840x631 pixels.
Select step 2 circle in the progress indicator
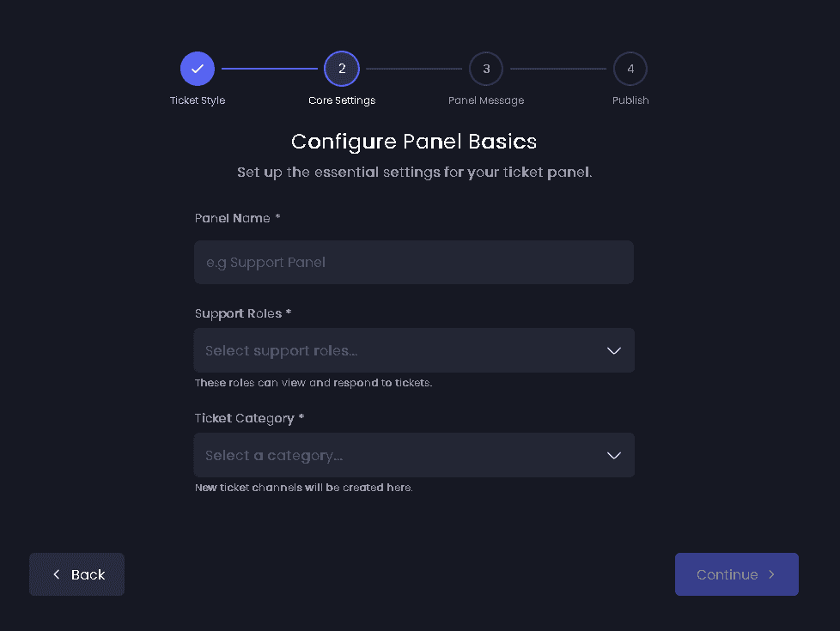[x=342, y=68]
